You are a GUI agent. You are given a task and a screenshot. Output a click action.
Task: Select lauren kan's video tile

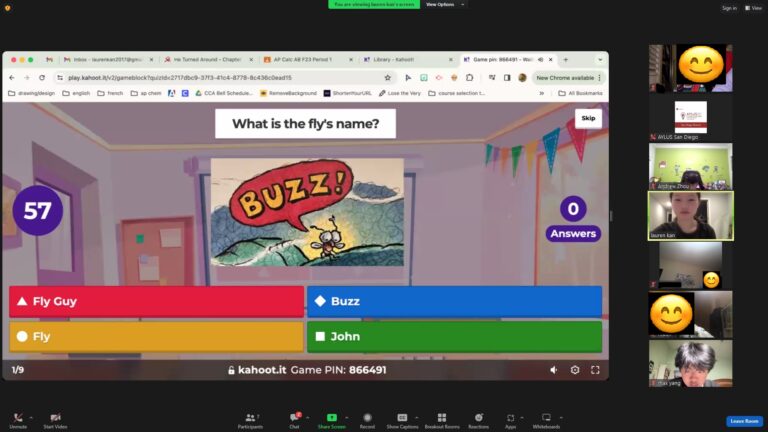691,216
